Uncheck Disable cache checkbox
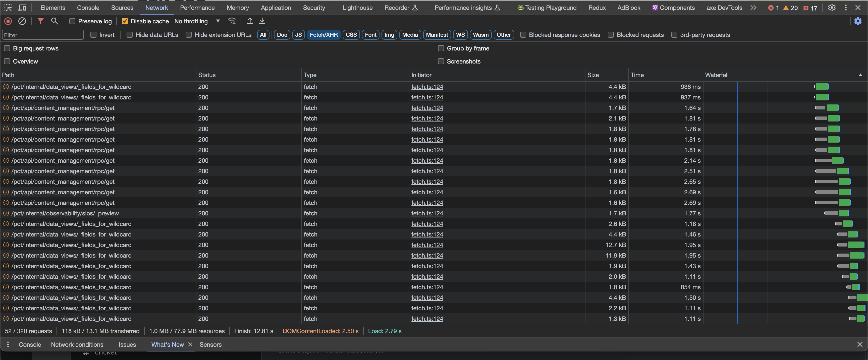 [x=125, y=21]
